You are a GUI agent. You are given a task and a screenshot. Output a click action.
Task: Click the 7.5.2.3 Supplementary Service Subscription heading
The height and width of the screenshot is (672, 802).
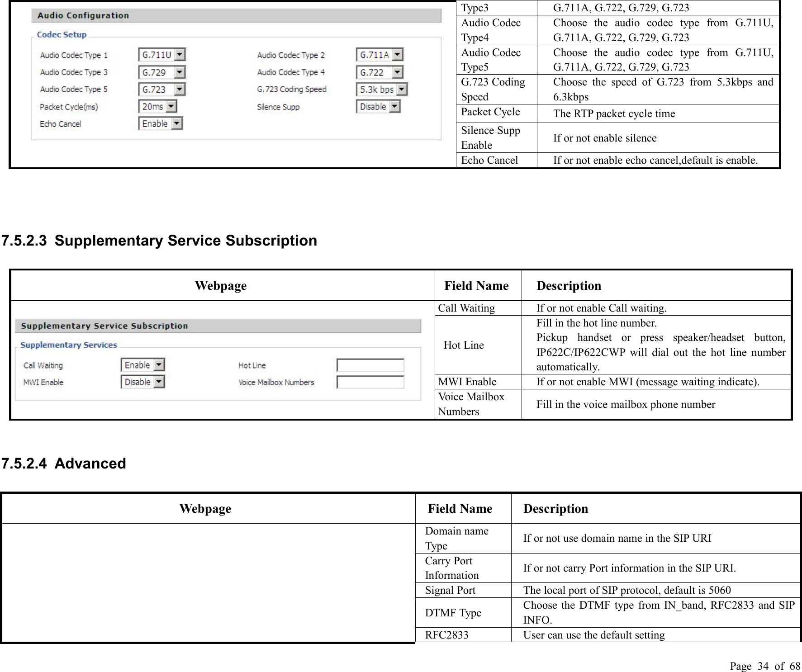pyautogui.click(x=159, y=241)
